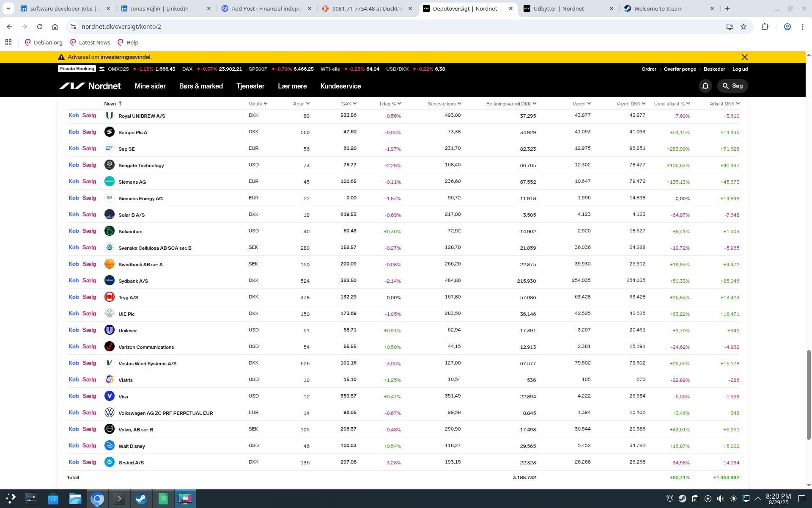
Task: Click the Seagate Technology logo icon
Action: coord(110,165)
